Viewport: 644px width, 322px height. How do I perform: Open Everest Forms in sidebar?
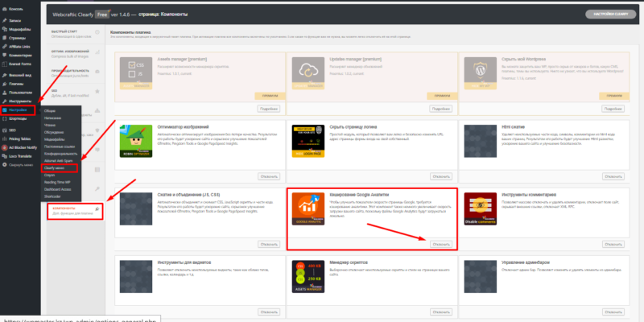(x=20, y=64)
